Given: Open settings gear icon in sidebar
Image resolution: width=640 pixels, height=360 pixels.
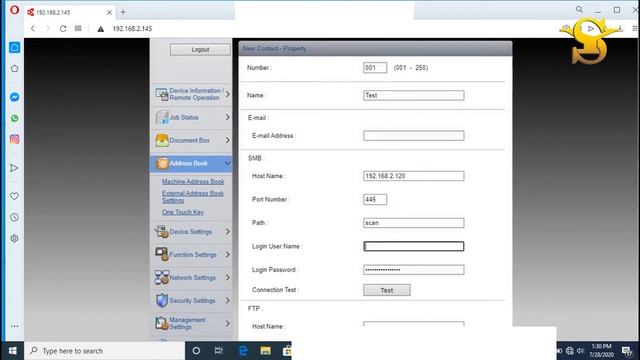Looking at the screenshot, I should pos(14,238).
